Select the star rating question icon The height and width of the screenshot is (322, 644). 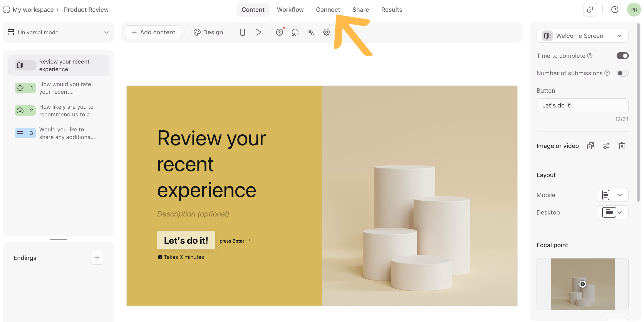coord(25,88)
